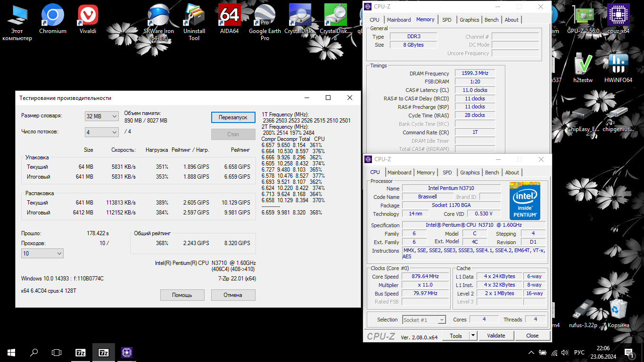Click Validate button in CPU-Z
Viewport: 644px width, 362px height.
(496, 336)
